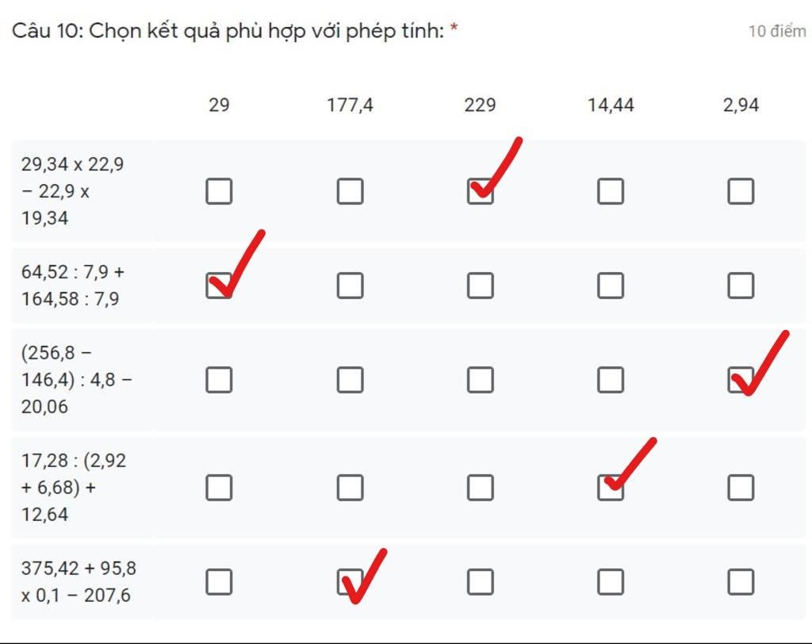
Task: Uncheck 14,44 in the 17,28 : (2,92 + 6,68) row
Action: pyautogui.click(x=611, y=488)
